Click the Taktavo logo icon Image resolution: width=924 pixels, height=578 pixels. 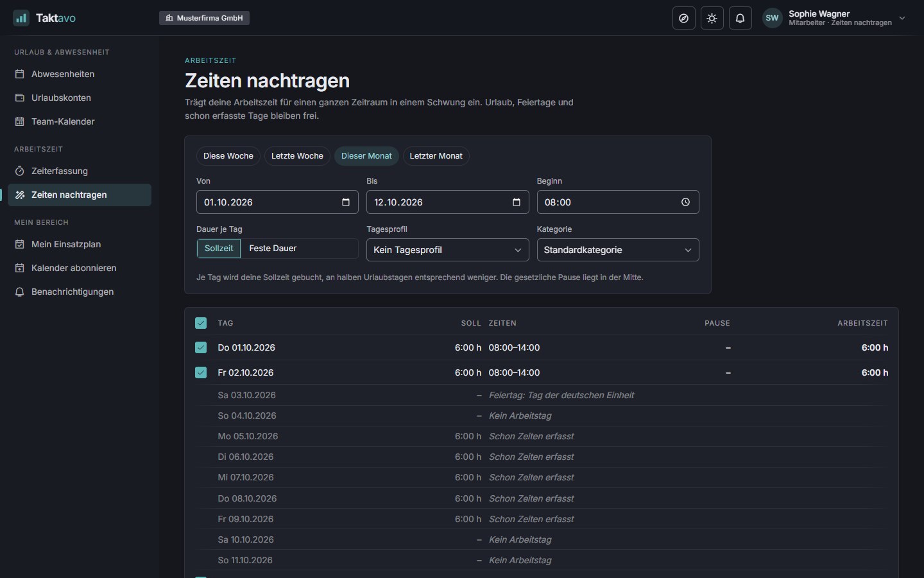tap(21, 18)
